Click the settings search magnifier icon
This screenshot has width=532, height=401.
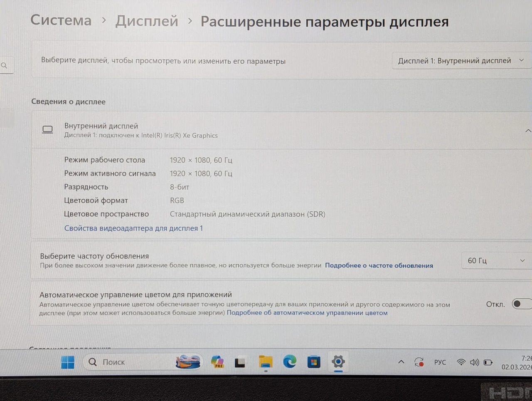4,65
